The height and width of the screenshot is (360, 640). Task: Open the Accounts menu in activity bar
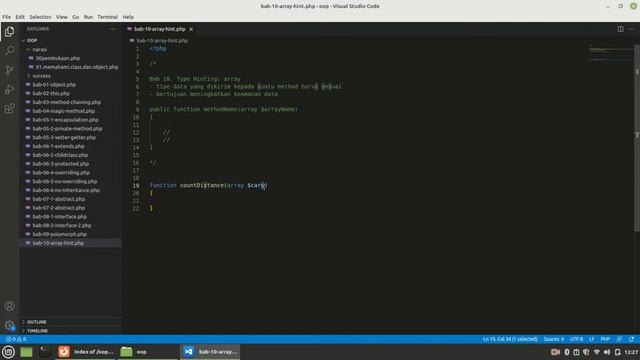pos(9,306)
